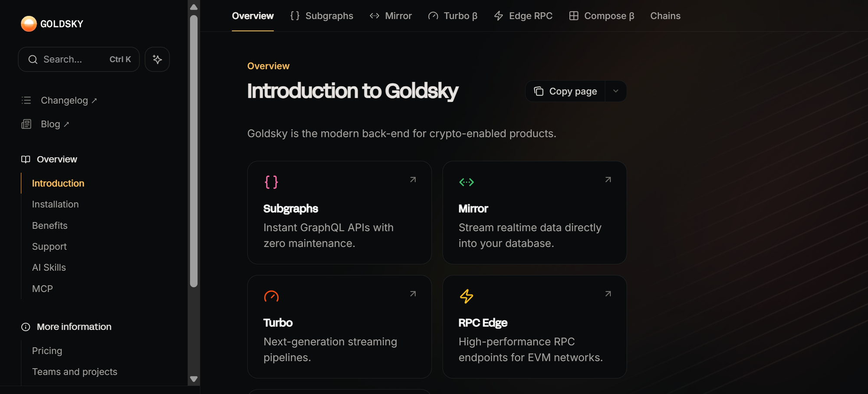The height and width of the screenshot is (394, 868).
Task: Click the AI assistant sparkle icon beside search
Action: pos(157,59)
